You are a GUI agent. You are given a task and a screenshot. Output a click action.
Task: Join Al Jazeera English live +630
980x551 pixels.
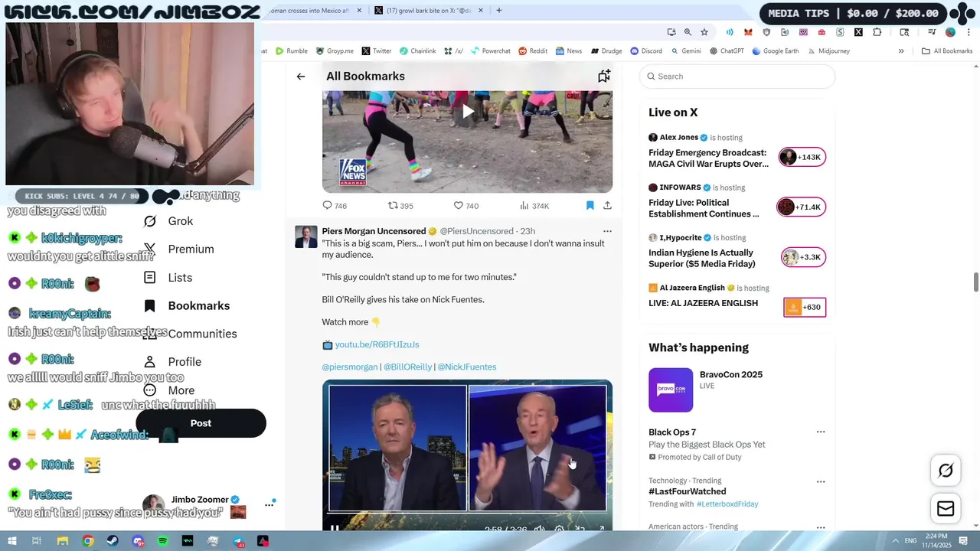(x=805, y=308)
